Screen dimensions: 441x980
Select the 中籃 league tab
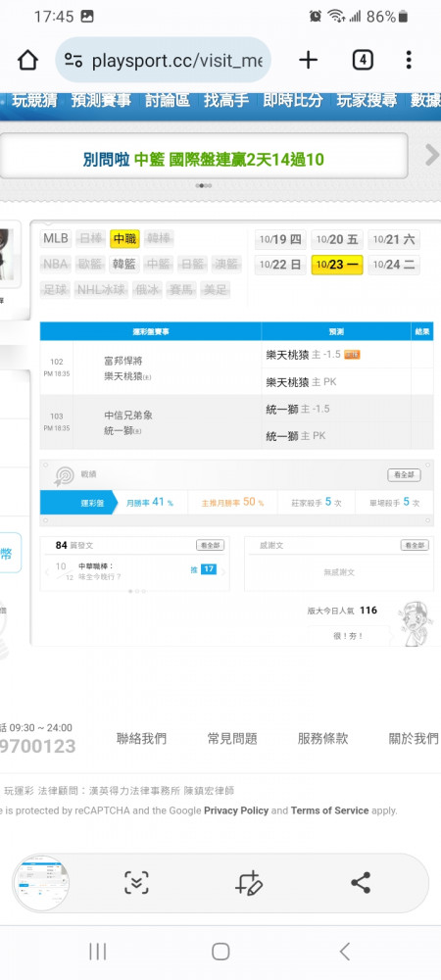point(158,265)
